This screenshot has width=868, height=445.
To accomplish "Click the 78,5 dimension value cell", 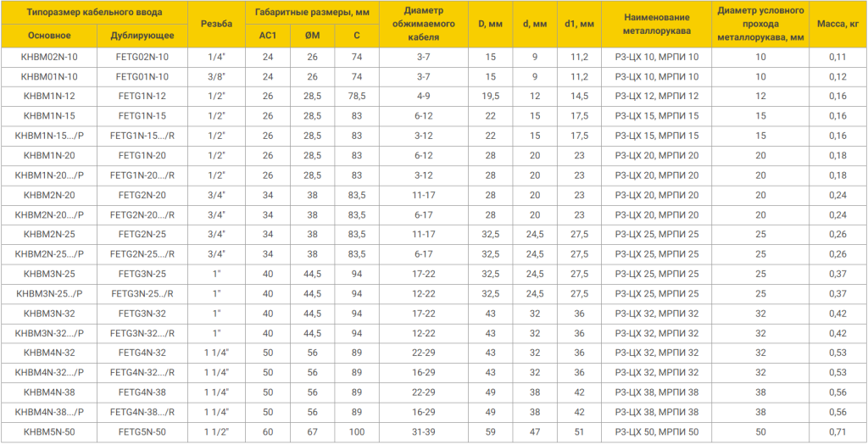I will (356, 96).
